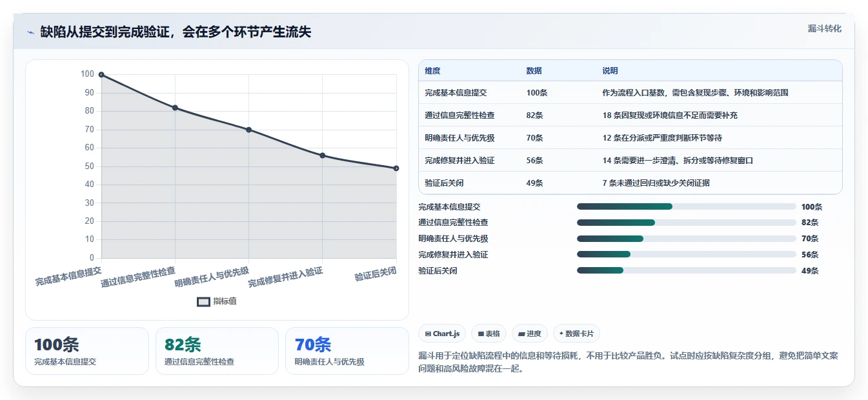This screenshot has width=868, height=400.
Task: Click x-axis label 完成修复并进入验证 on chart
Action: click(x=285, y=277)
